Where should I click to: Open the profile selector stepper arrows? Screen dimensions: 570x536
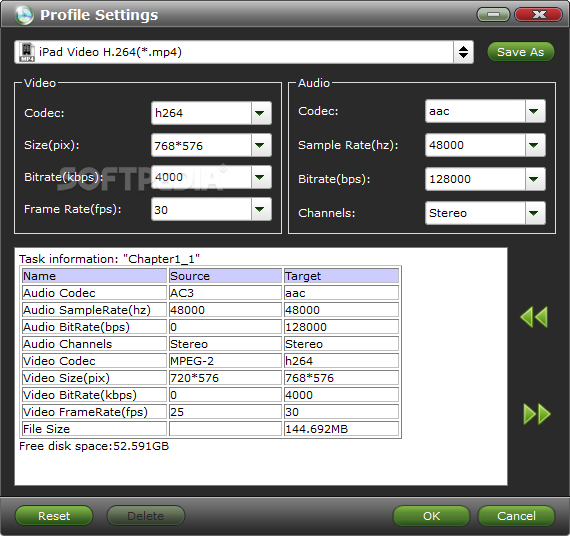tap(463, 52)
